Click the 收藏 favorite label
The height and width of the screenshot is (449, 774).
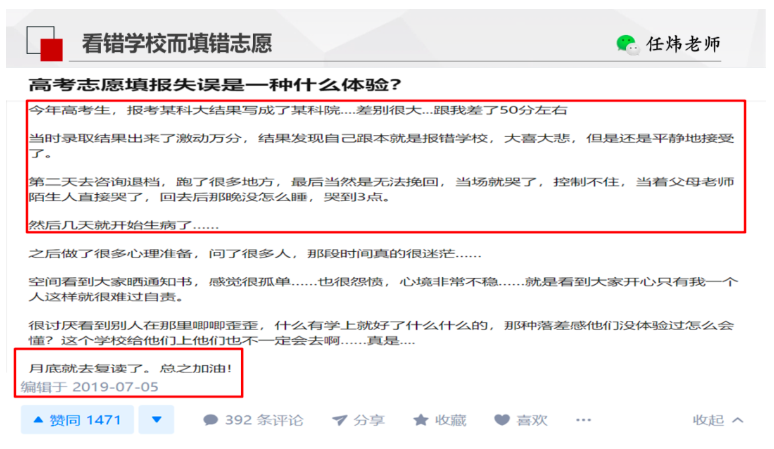coord(450,420)
